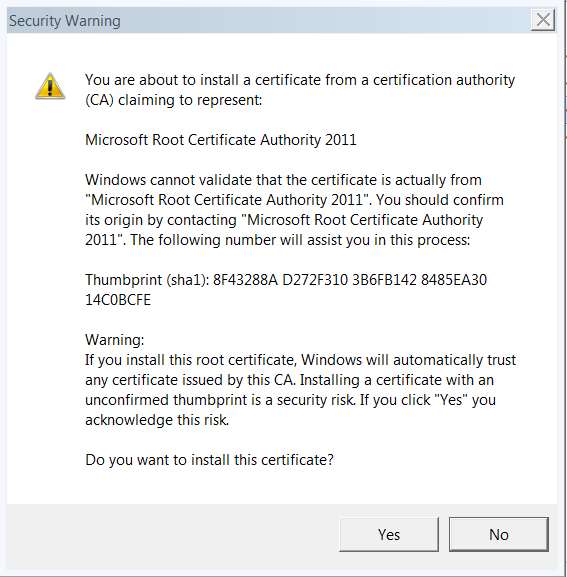Click the Warning: heading text
The image size is (567, 577).
[114, 340]
